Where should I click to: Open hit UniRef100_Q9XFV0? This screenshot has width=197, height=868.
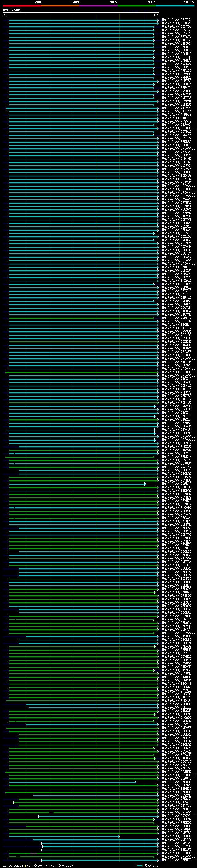(177, 23)
